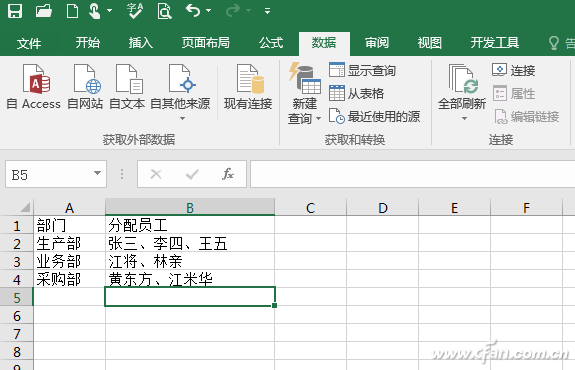Expand 全部刷新 dropdown arrow

tap(464, 118)
